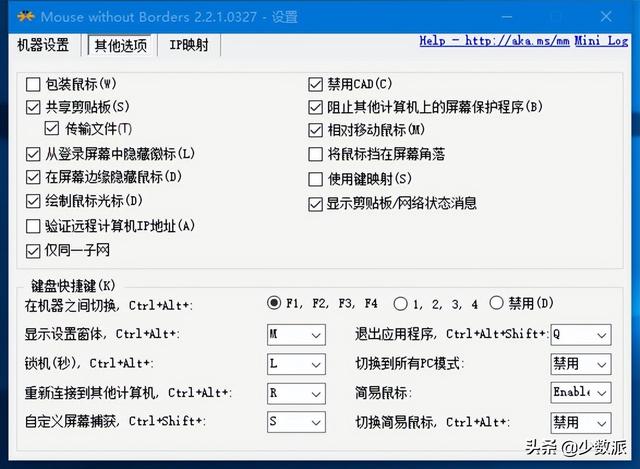
Task: Open the 重新连接到其他计算机 dropdown (R)
Action: (296, 393)
